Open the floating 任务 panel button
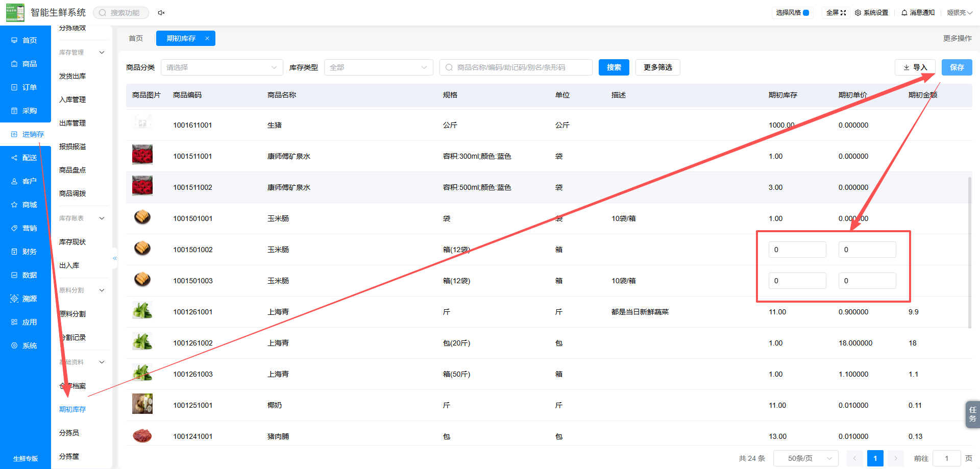Image resolution: width=980 pixels, height=469 pixels. pyautogui.click(x=972, y=414)
